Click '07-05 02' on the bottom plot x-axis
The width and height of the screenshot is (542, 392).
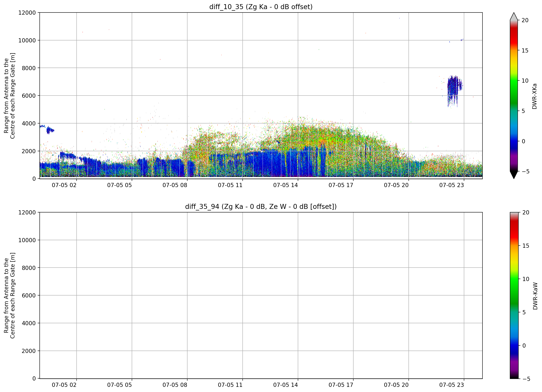[64, 385]
